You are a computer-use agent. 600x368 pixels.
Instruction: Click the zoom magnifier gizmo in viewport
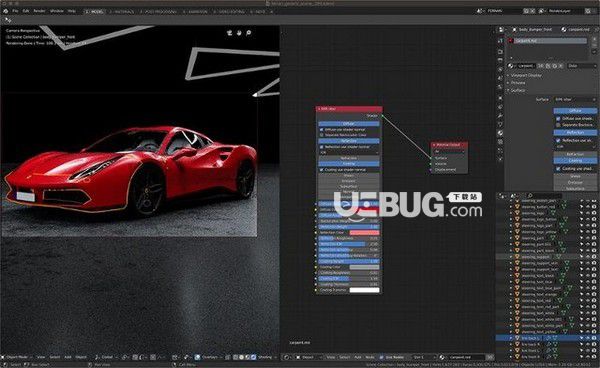coord(248,33)
